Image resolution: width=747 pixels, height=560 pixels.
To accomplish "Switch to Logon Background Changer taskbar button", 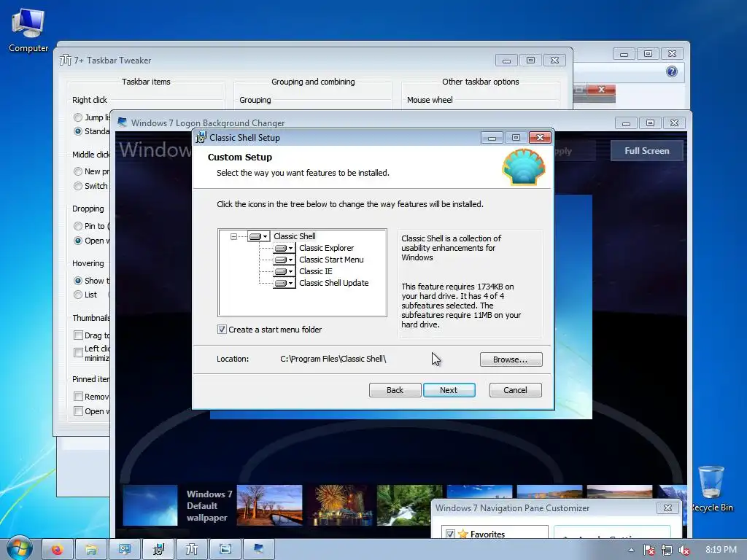I will 259,550.
